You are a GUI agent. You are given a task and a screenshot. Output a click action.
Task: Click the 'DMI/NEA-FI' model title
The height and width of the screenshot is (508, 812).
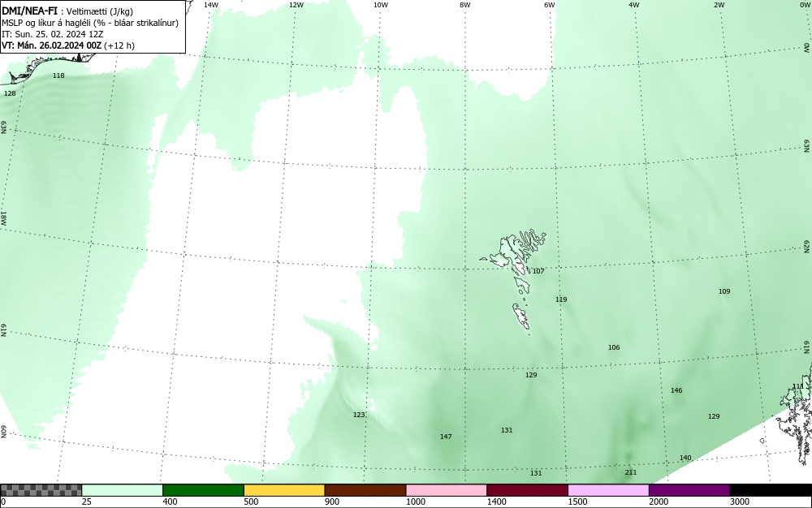click(29, 11)
